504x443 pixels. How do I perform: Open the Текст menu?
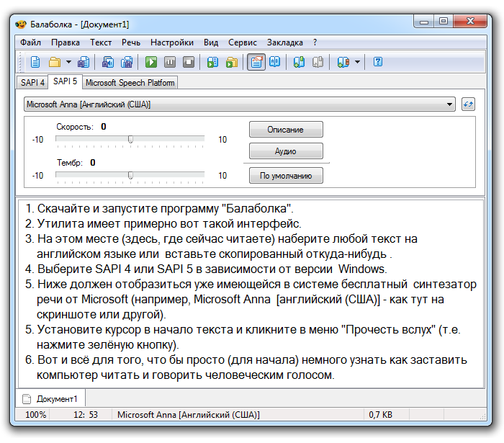101,42
